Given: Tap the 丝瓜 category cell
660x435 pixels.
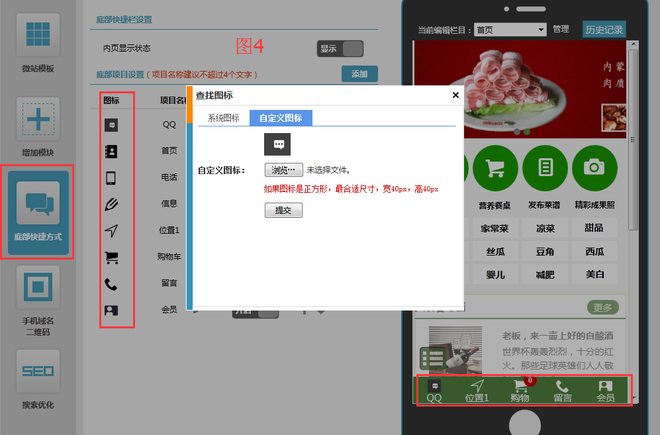Looking at the screenshot, I should (x=495, y=252).
